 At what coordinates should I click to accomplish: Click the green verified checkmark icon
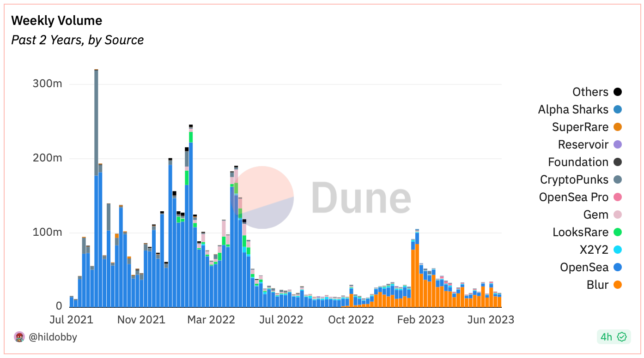point(622,337)
